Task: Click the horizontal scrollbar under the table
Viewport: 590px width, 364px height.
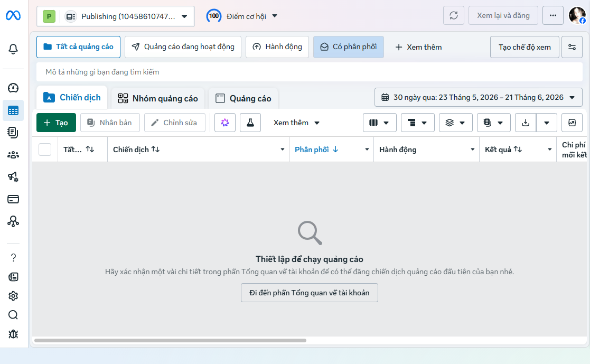Action: point(170,340)
